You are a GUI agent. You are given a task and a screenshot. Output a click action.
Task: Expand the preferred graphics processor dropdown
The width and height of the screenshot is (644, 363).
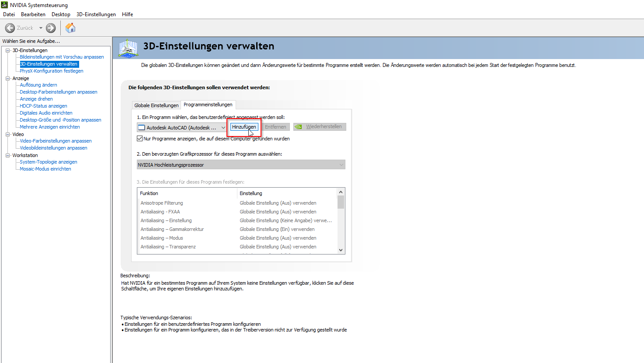[241, 165]
